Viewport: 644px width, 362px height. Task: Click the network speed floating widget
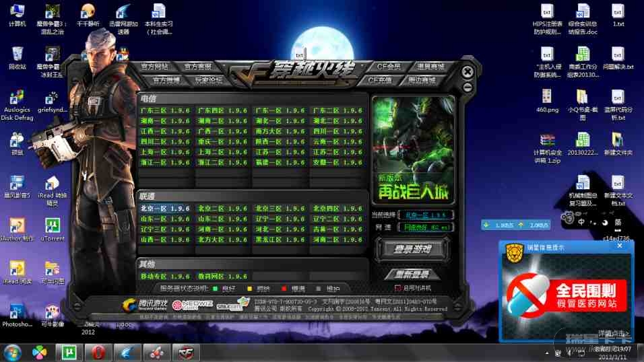tap(515, 225)
